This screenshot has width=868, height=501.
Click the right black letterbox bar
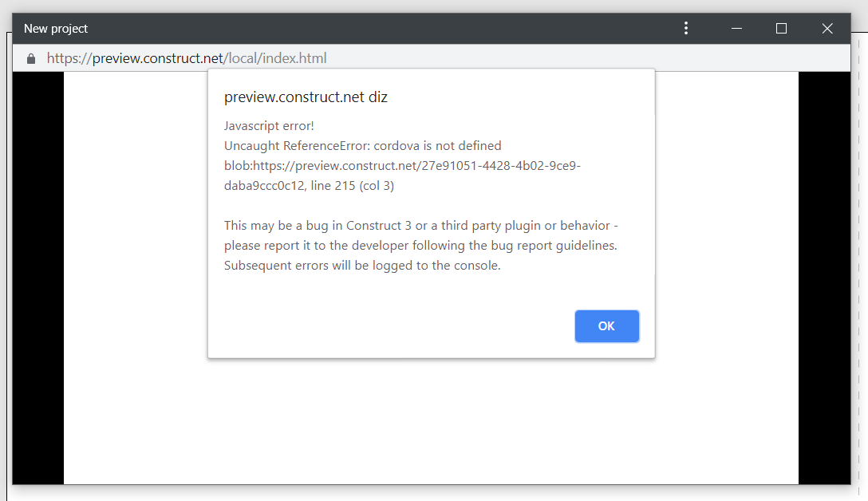pyautogui.click(x=824, y=278)
